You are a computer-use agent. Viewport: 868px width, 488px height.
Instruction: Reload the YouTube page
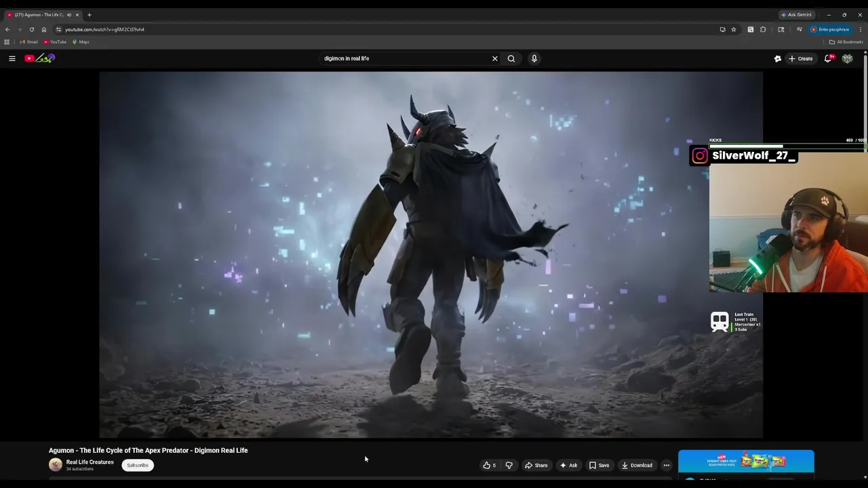pyautogui.click(x=31, y=29)
